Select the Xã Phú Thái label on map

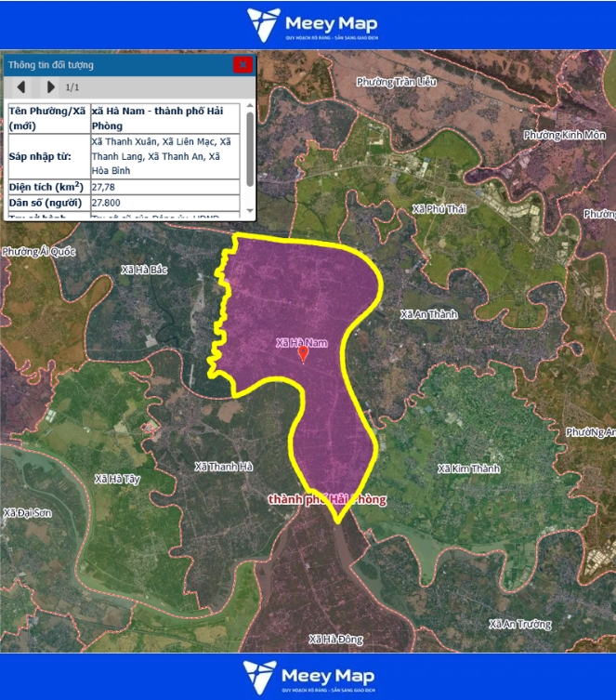(439, 210)
